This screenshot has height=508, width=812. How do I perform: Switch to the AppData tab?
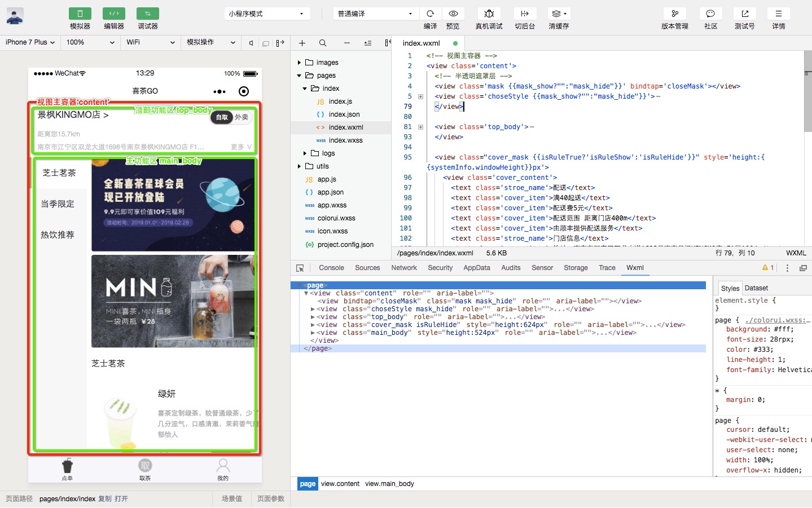point(477,268)
